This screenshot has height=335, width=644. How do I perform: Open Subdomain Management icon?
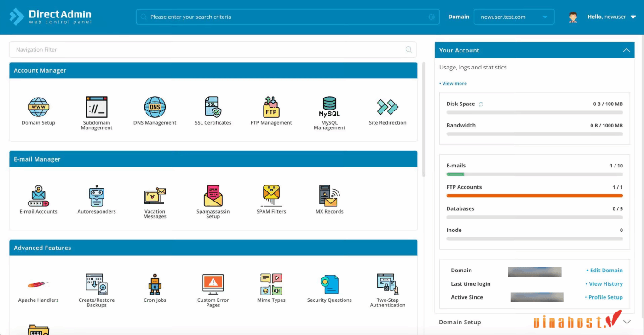click(97, 107)
